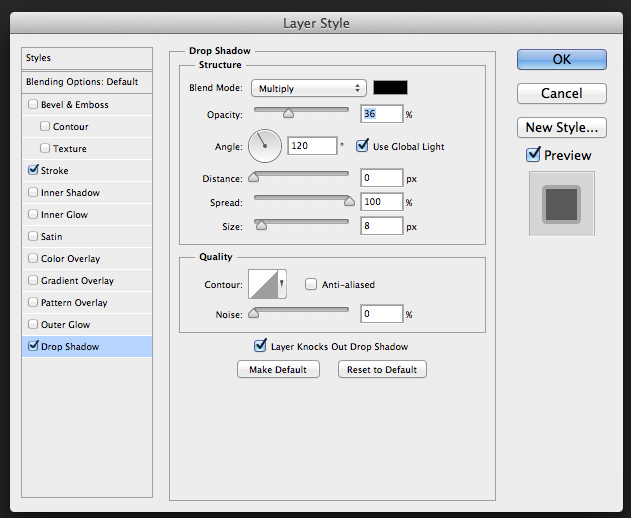The width and height of the screenshot is (631, 518).
Task: Enable the Bevel & Emboss checkbox
Action: click(34, 105)
